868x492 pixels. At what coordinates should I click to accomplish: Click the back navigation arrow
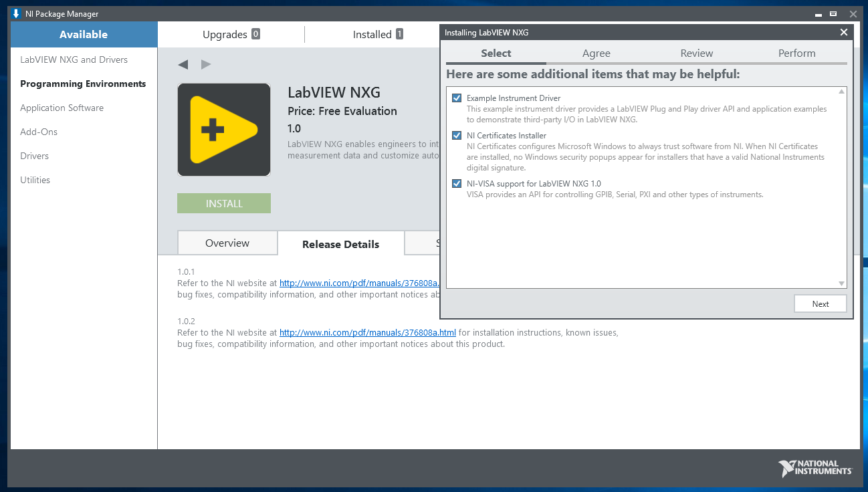point(183,64)
